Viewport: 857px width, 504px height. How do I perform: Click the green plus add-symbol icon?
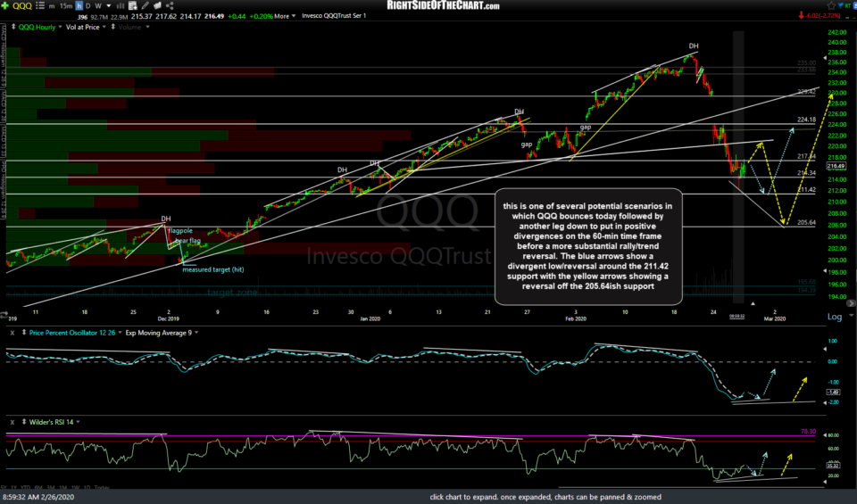pos(5,5)
